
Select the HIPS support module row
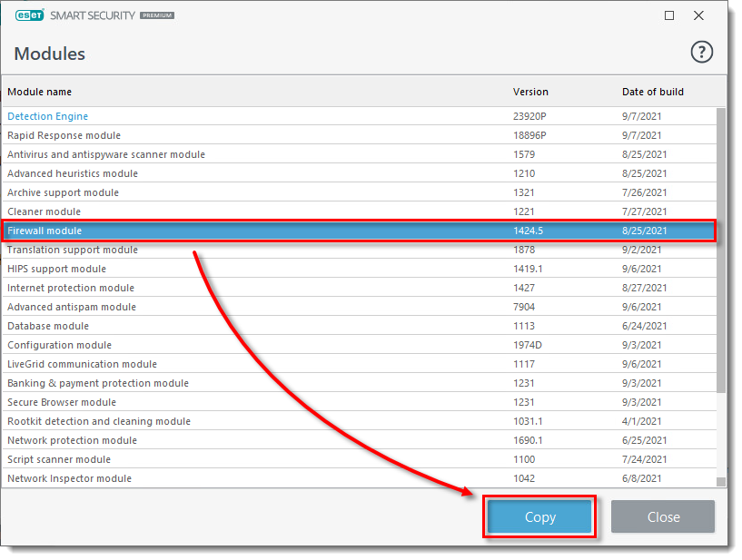point(360,269)
